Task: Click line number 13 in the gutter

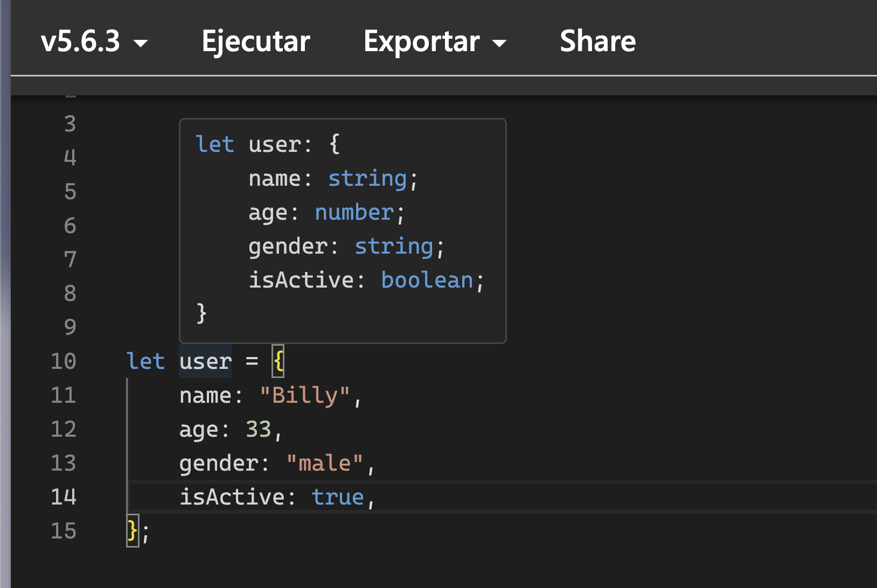Action: click(x=64, y=463)
